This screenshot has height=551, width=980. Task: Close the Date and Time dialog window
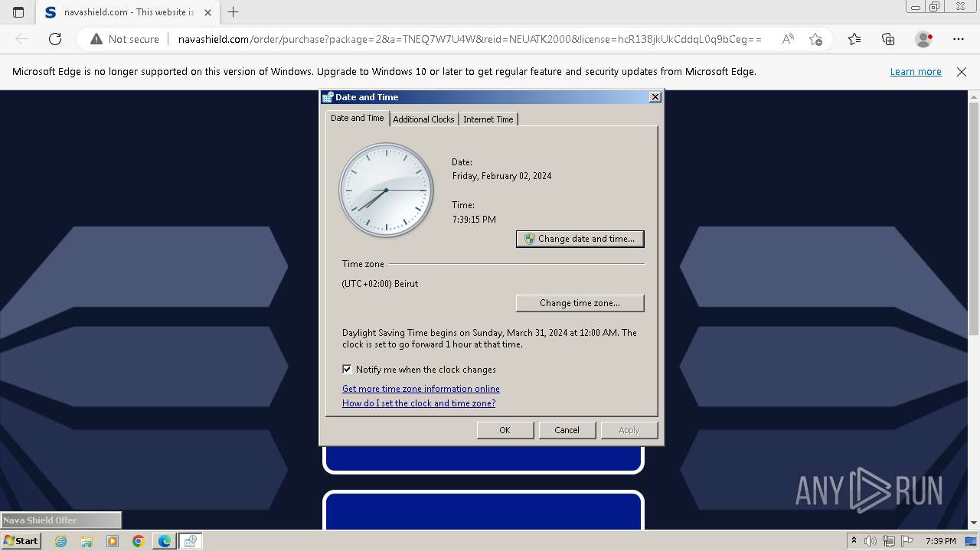(655, 97)
